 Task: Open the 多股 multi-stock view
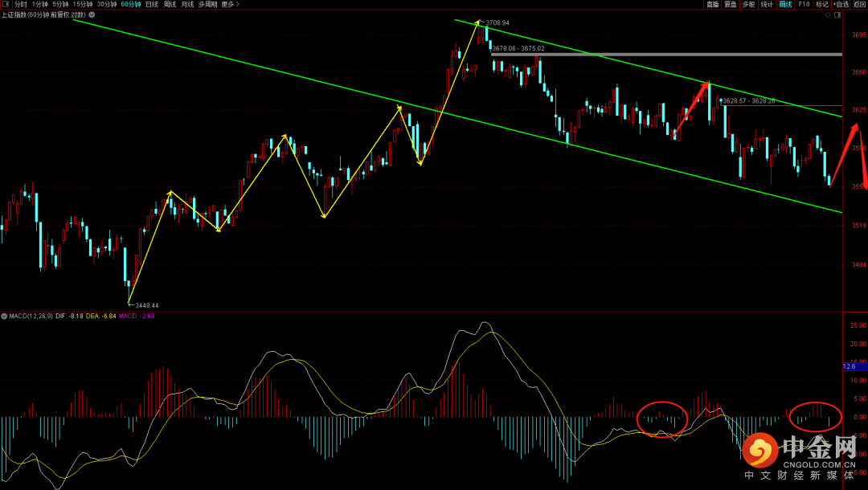click(748, 4)
